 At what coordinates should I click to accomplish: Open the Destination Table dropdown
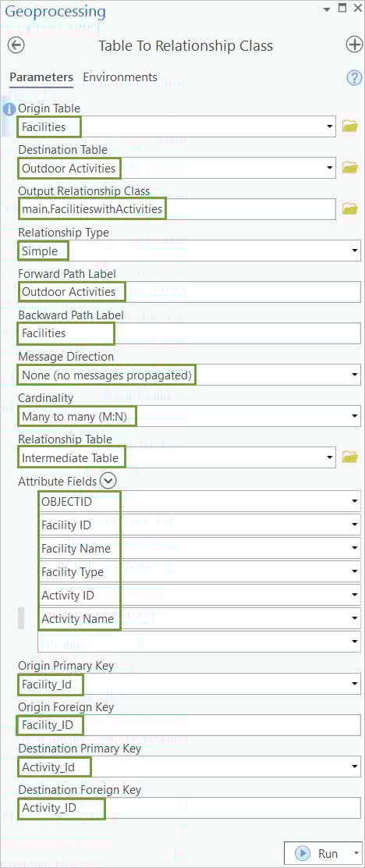point(330,168)
